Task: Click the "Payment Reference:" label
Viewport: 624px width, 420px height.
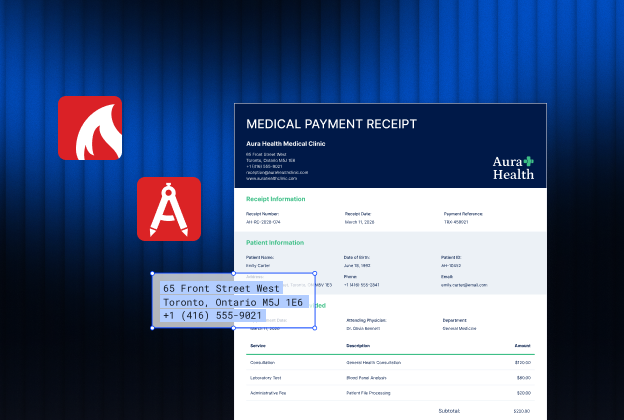Action: point(463,214)
